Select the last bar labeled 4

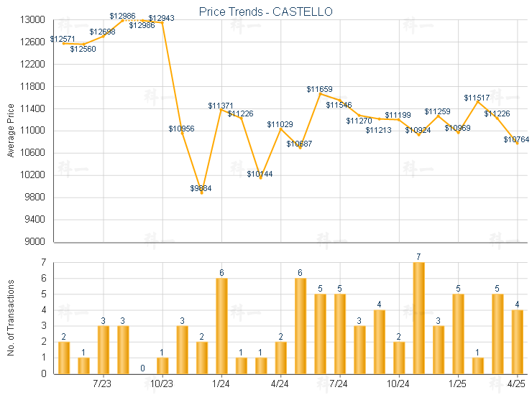pos(517,342)
